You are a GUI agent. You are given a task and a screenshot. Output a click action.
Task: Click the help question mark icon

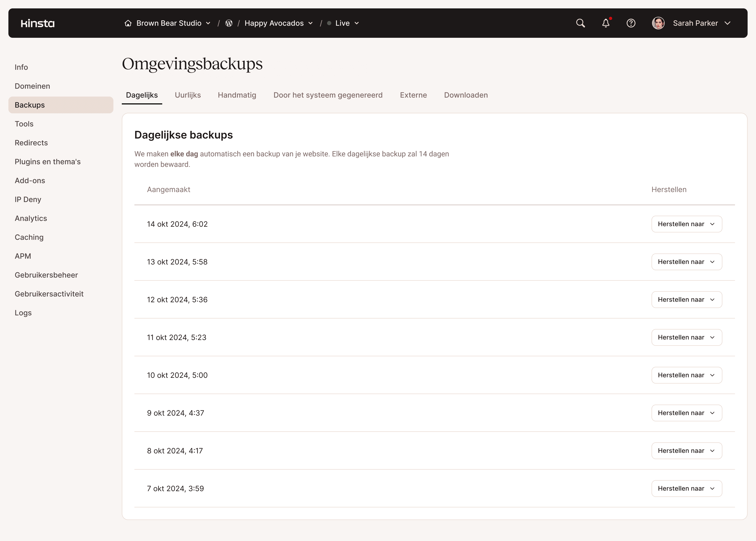(x=631, y=23)
